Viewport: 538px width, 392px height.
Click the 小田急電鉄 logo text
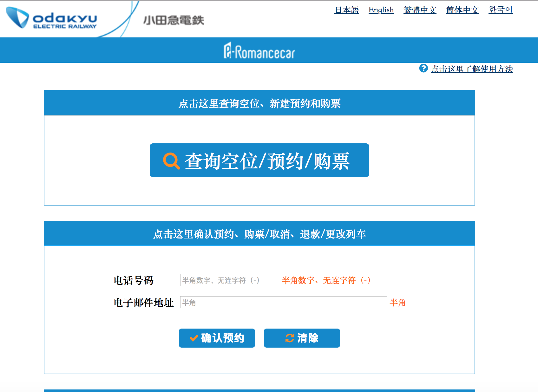click(x=174, y=20)
